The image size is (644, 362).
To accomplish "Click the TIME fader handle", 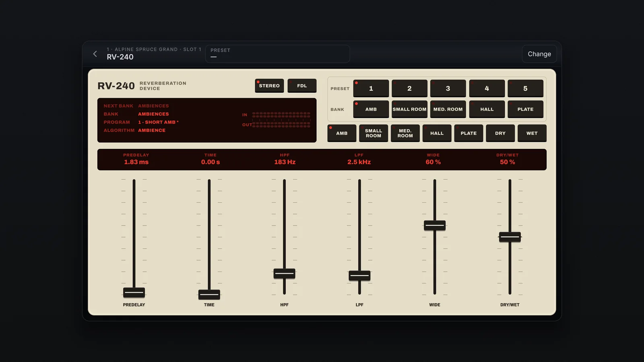I will (209, 294).
